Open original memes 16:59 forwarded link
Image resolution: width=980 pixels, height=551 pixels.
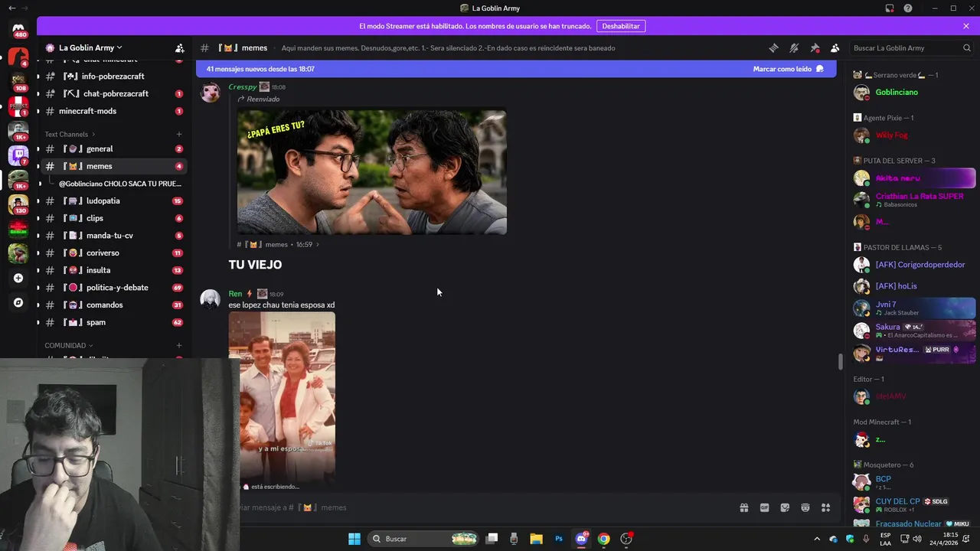(278, 245)
